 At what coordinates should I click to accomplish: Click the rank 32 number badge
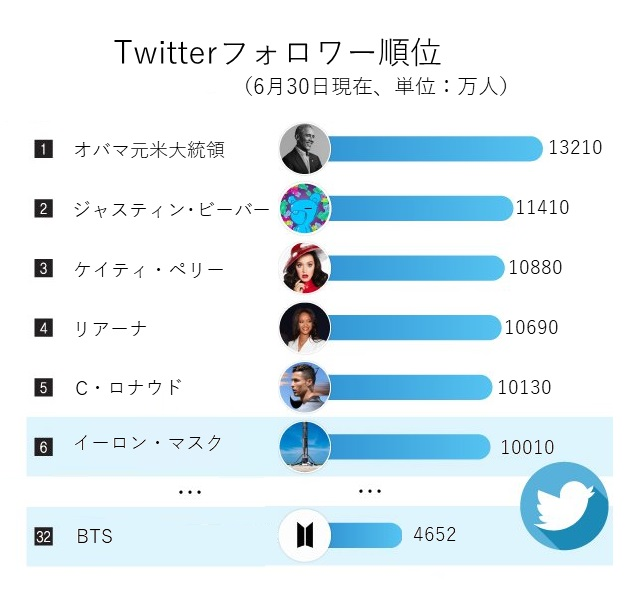[x=43, y=536]
